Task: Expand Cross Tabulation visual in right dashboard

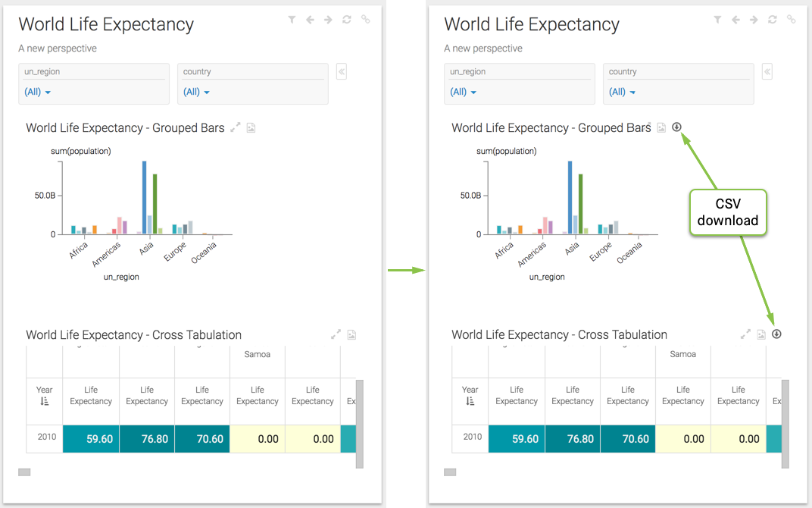Action: point(745,334)
